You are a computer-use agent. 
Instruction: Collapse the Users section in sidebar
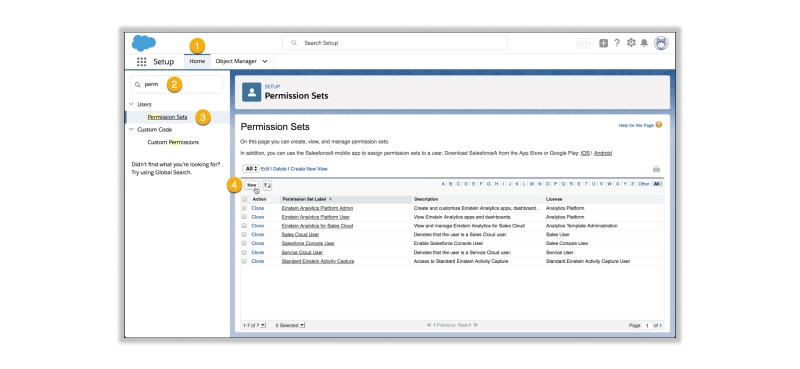point(131,104)
